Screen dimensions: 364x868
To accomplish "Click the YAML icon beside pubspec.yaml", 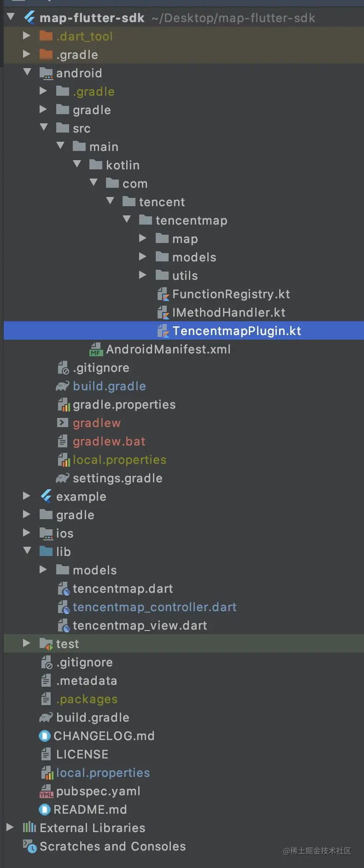I will (47, 791).
